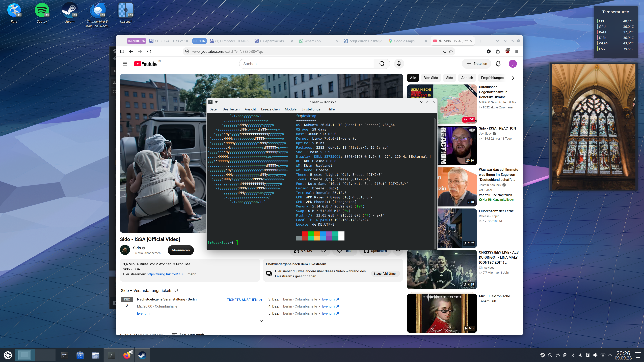Open the volume tray icon
The height and width of the screenshot is (362, 644).
point(595,355)
